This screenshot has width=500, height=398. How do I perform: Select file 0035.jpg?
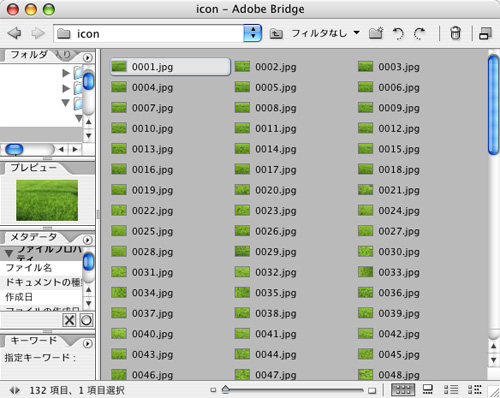coord(266,293)
